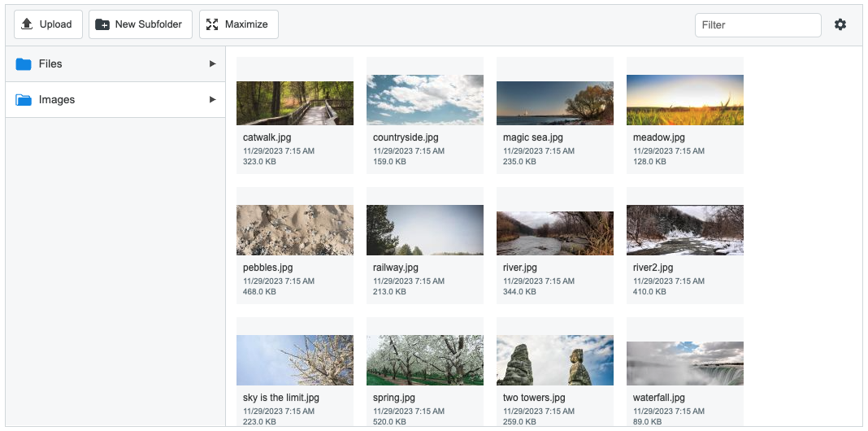This screenshot has width=868, height=431.
Task: Select the spring.jpg thumbnail
Action: click(425, 360)
